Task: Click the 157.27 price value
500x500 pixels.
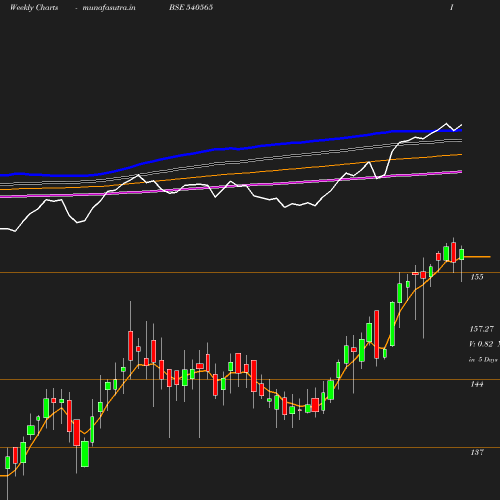Action: 482,329
